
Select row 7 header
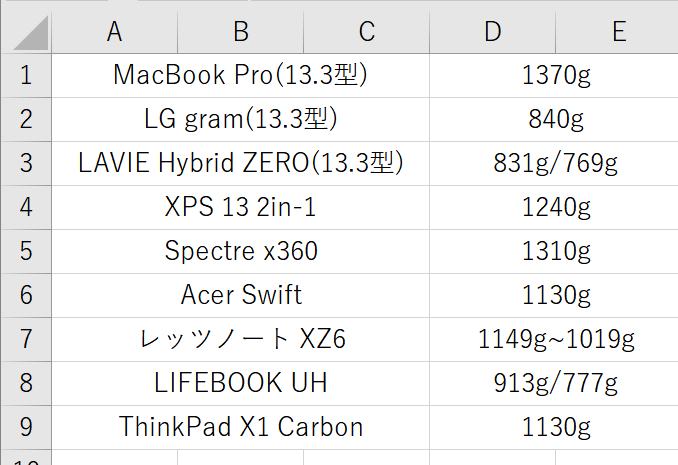(26, 339)
